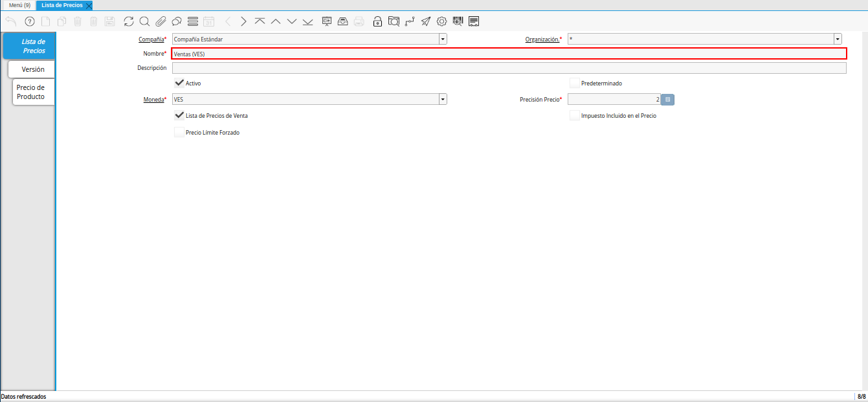Click the lock record icon
This screenshot has height=402, width=868.
377,21
